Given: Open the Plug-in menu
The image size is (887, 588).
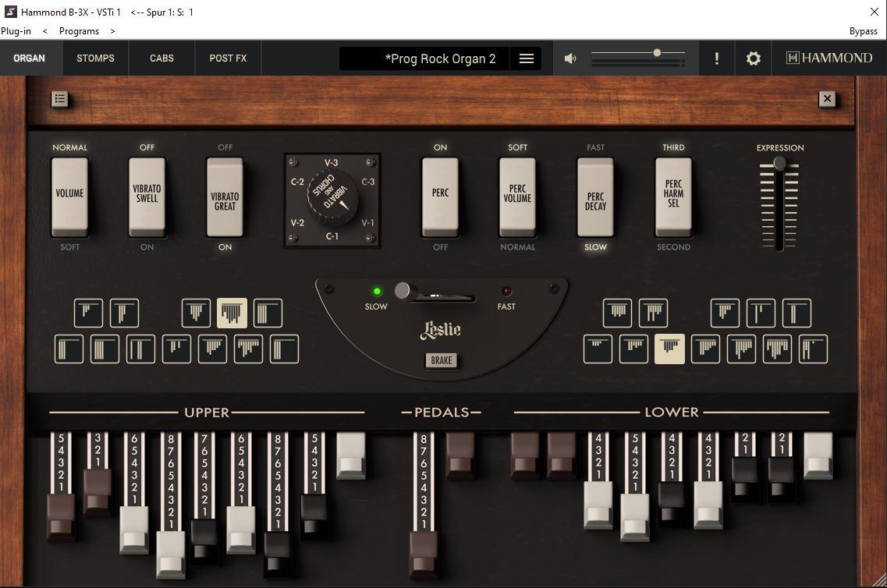Looking at the screenshot, I should click(16, 31).
